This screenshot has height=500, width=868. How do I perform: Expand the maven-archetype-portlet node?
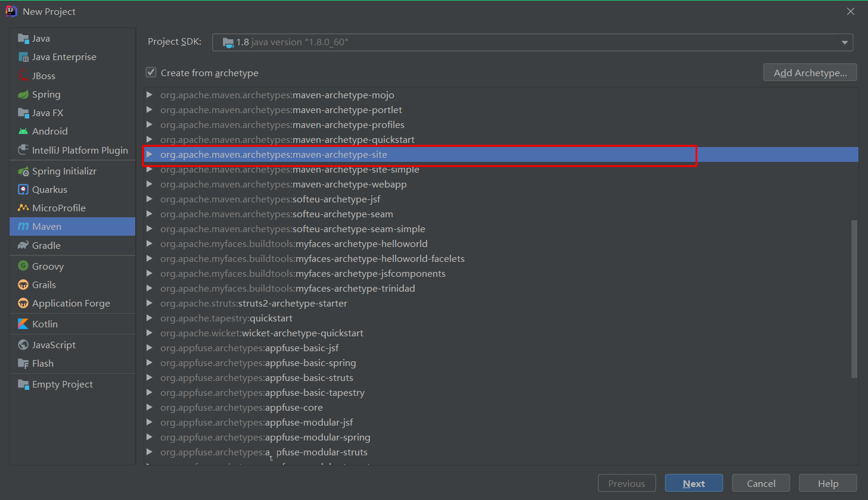click(150, 110)
